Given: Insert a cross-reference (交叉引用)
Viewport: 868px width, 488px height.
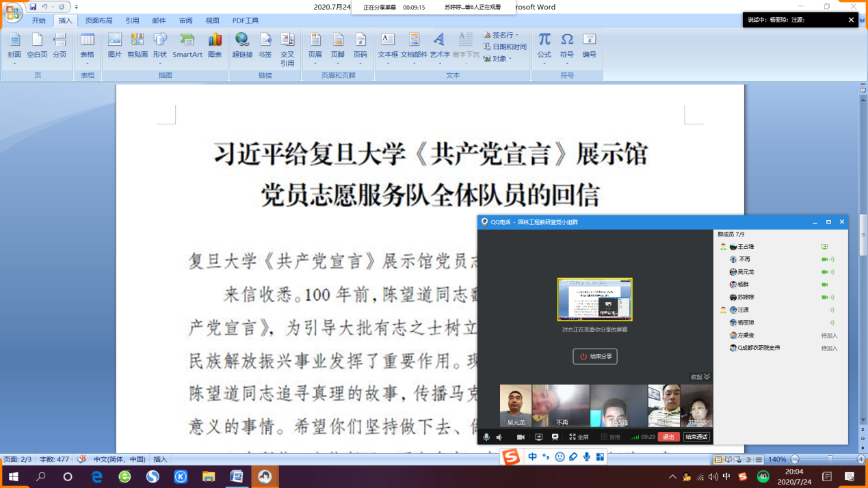Looking at the screenshot, I should [287, 49].
